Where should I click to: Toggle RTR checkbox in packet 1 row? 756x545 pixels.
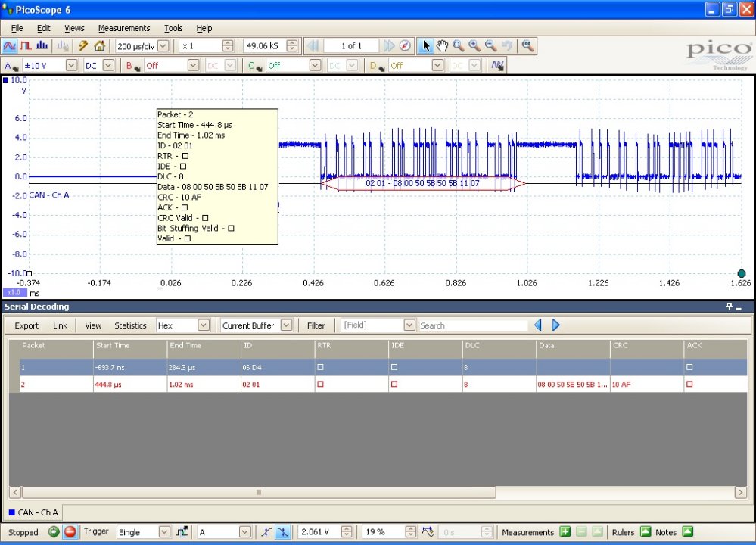tap(321, 367)
